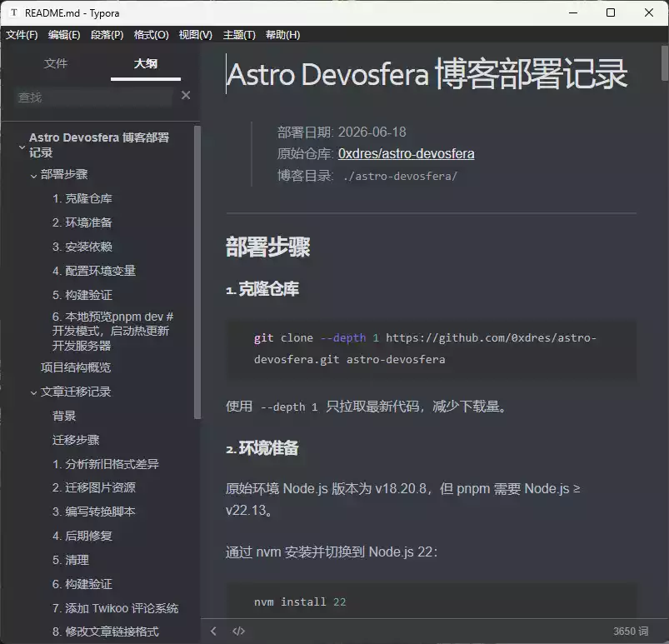Toggle source code mode icon
This screenshot has height=644, width=669.
tap(238, 631)
